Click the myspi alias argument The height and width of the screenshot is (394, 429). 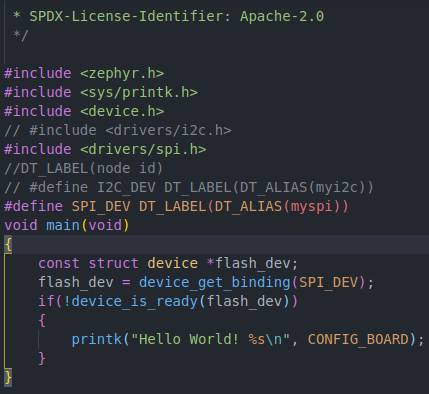pyautogui.click(x=312, y=207)
